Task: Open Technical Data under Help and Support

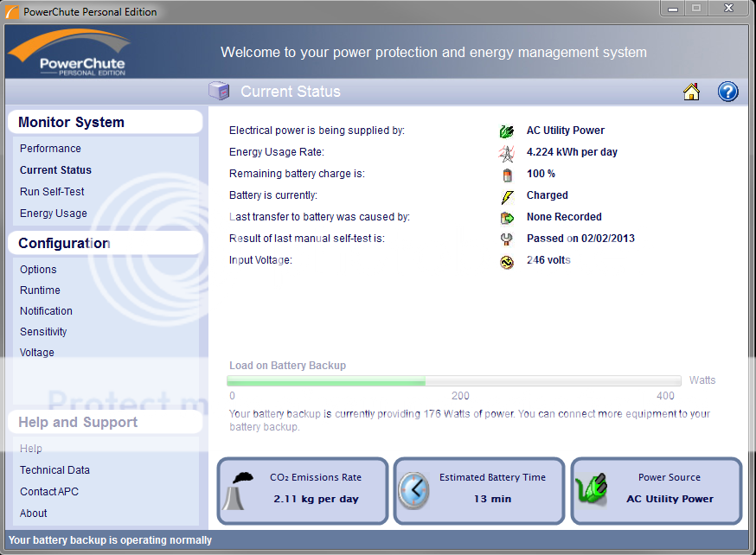Action: click(54, 470)
